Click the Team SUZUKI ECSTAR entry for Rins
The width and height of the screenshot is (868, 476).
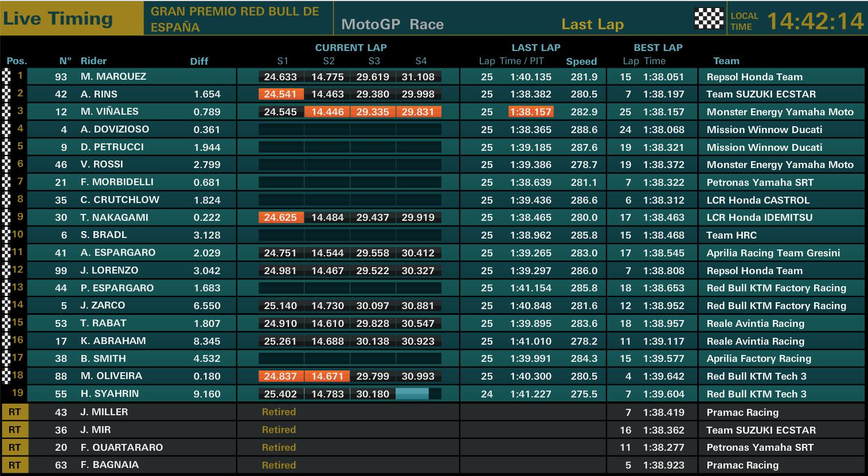point(761,94)
